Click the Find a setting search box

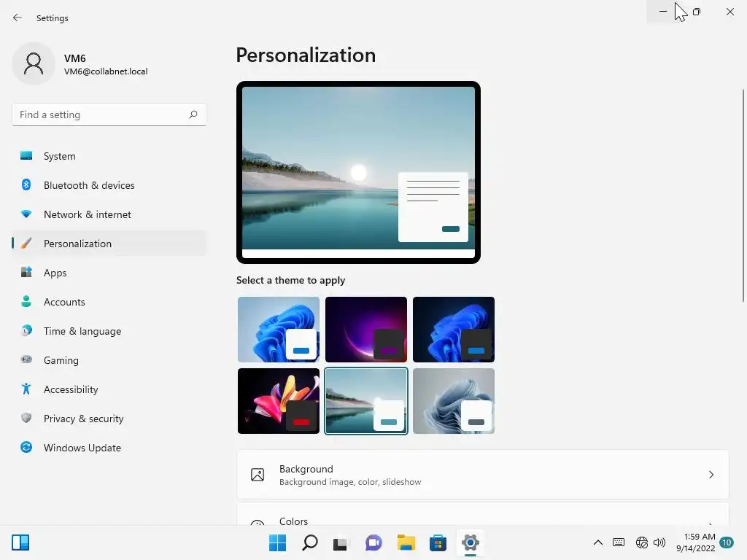[x=109, y=114]
